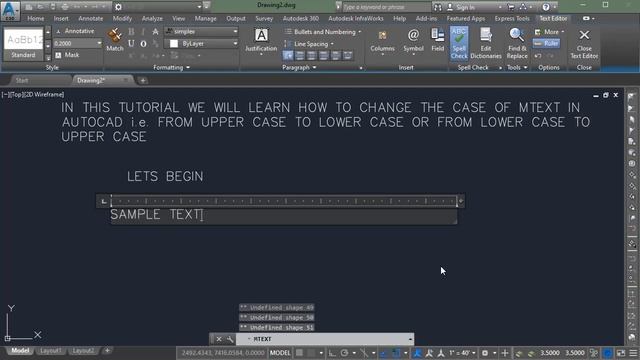Open the Insert ribbon tab

pos(61,18)
